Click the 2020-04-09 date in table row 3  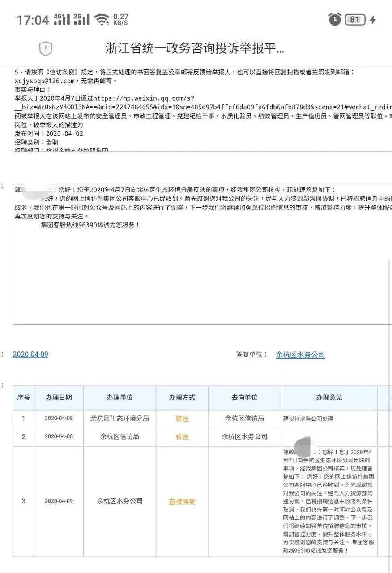point(59,501)
